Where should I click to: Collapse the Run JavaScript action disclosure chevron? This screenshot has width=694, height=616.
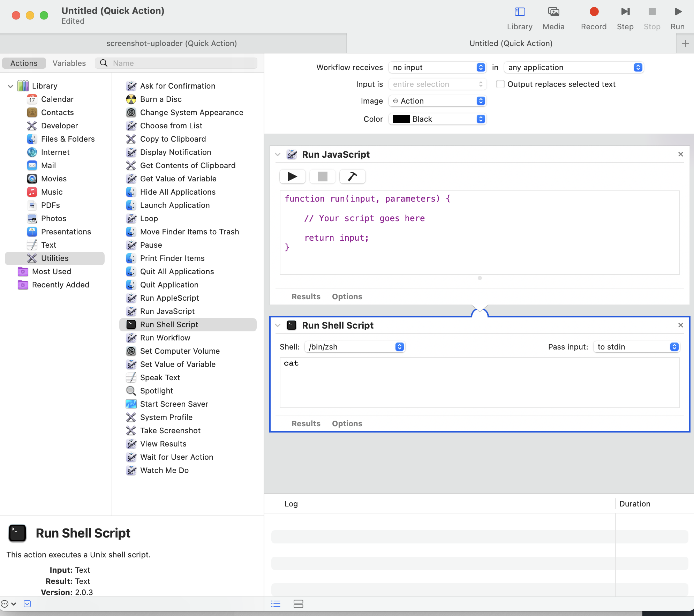click(278, 155)
